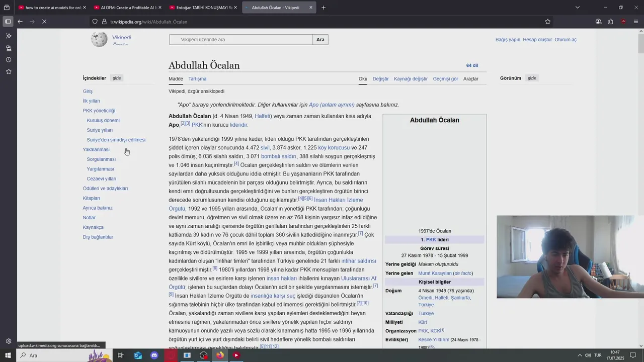Bookmark this page with the star icon
644x362 pixels.
547,22
